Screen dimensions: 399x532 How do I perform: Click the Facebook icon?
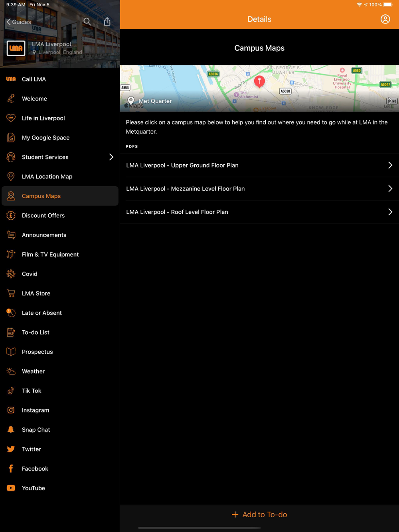click(11, 469)
